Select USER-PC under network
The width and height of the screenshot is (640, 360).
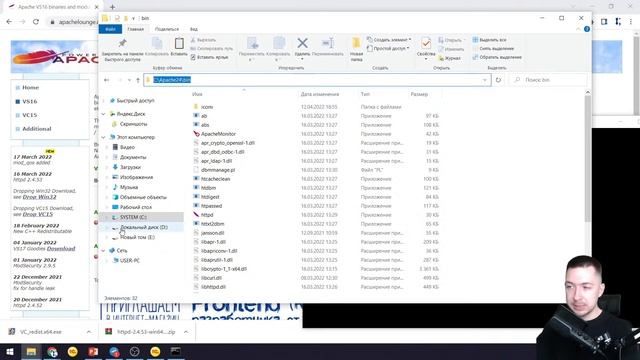coord(129,260)
